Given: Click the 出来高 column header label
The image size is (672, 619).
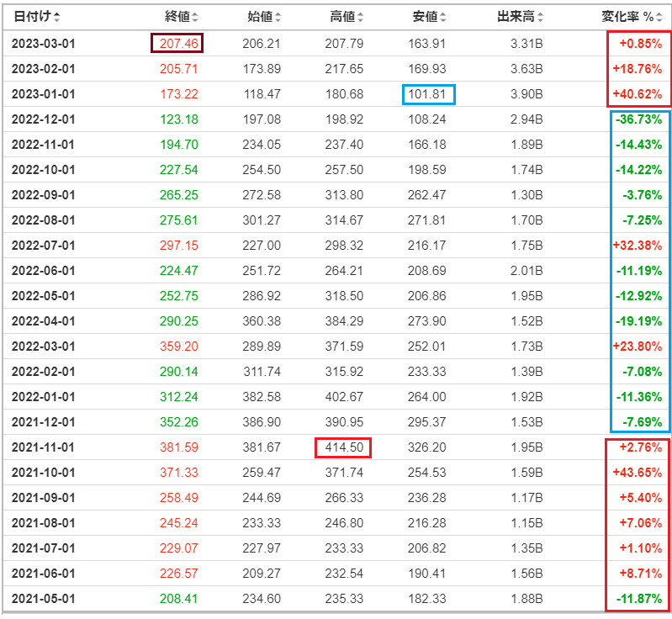Looking at the screenshot, I should pyautogui.click(x=516, y=17).
